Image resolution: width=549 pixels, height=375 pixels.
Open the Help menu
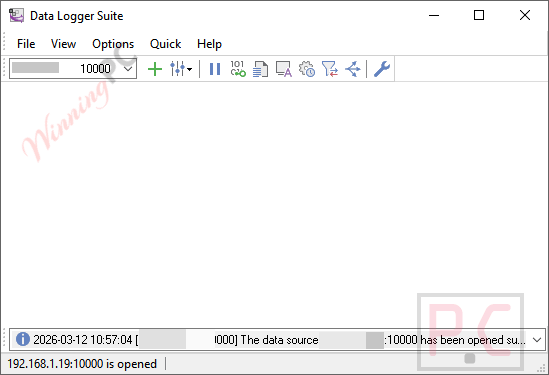tap(209, 44)
